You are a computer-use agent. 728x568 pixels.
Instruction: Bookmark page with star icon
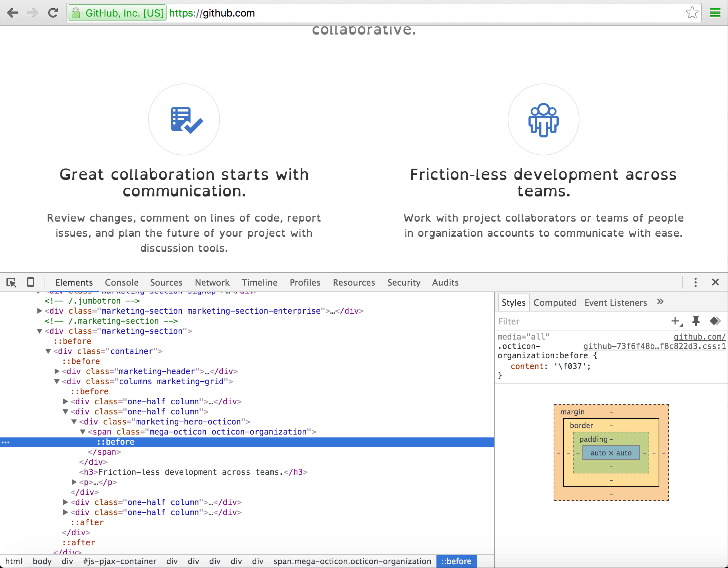692,13
